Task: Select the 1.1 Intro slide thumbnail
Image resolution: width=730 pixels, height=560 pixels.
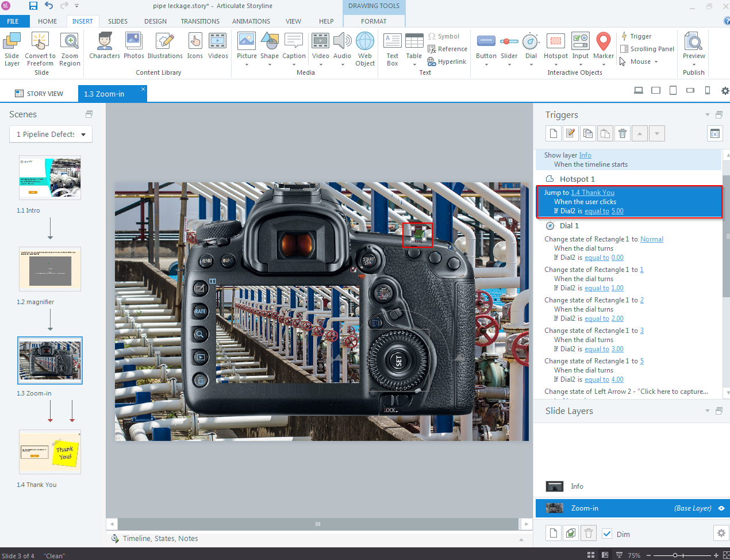Action: (50, 178)
